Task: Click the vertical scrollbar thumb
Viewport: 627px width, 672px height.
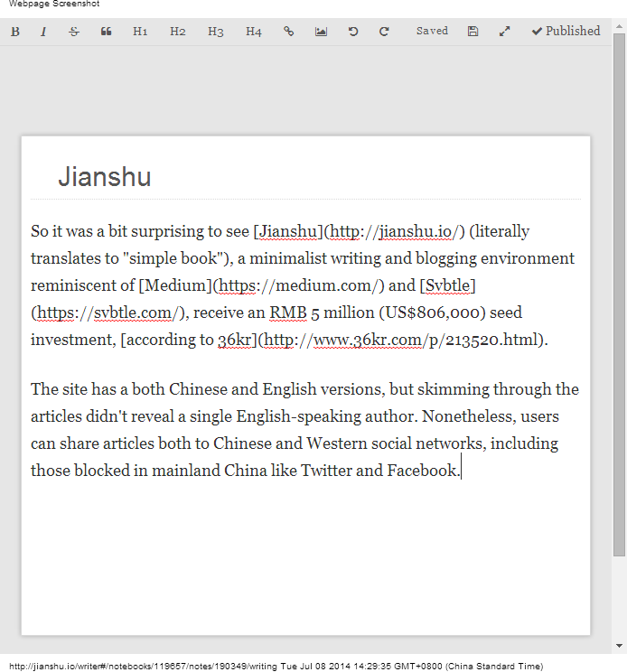Action: click(x=619, y=294)
